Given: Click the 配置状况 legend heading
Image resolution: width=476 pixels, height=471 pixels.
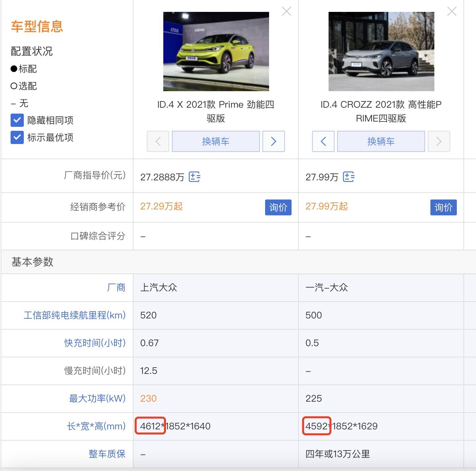Looking at the screenshot, I should (32, 51).
